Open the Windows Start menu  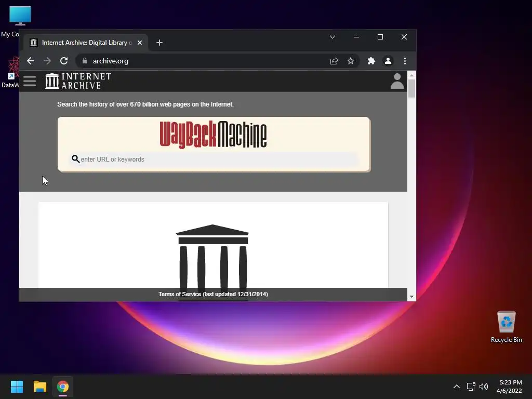coord(17,387)
